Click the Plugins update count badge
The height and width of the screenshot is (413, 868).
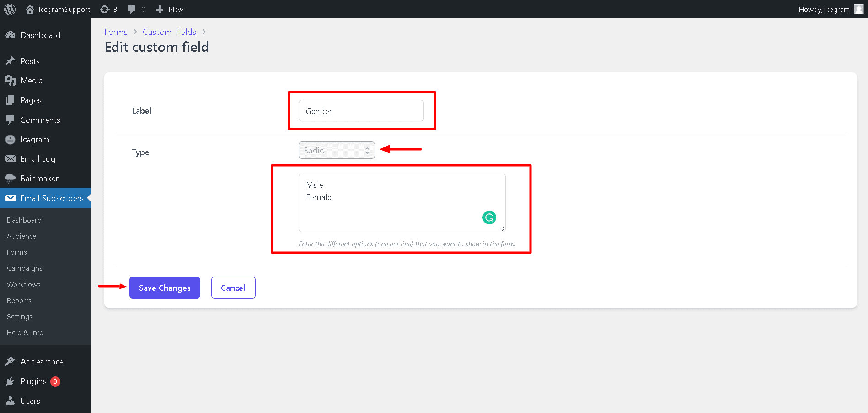point(55,381)
